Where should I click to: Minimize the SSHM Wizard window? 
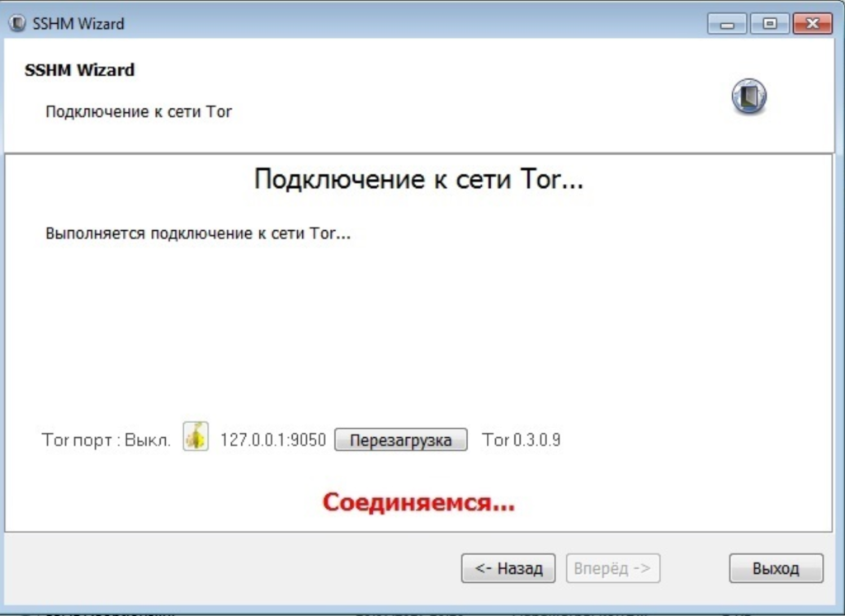(x=727, y=23)
